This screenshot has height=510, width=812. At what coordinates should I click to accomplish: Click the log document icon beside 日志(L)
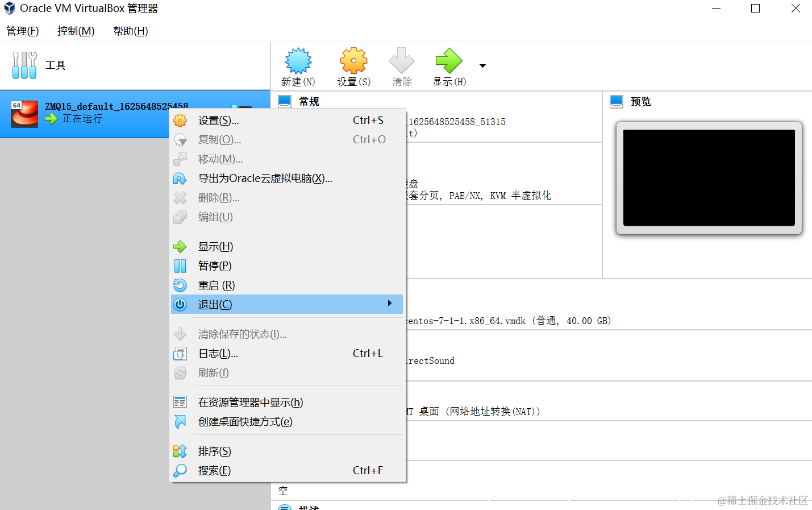click(180, 354)
